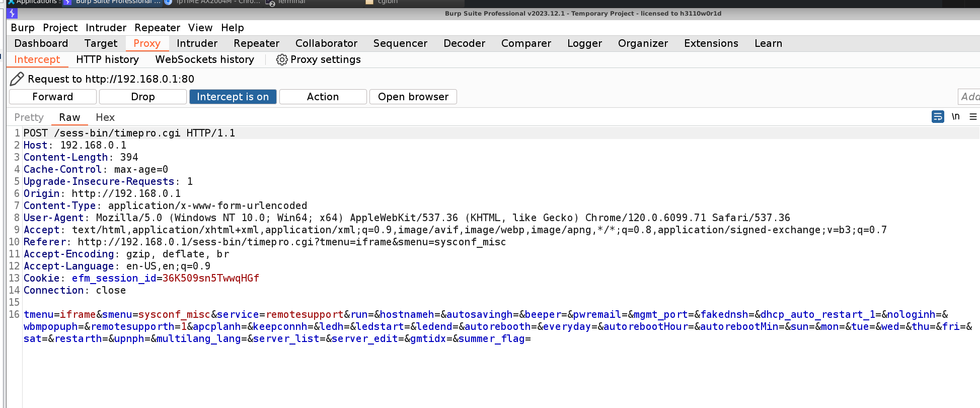Screen dimensions: 980x408
Task: Switch the editor to Pretty view
Action: tap(29, 117)
